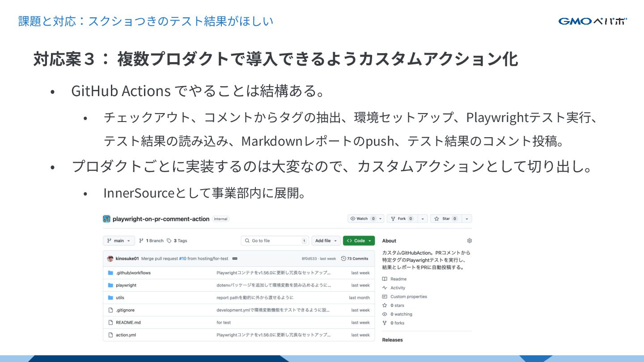This screenshot has width=644, height=362.
Task: Open the 0 stars link
Action: (x=397, y=305)
